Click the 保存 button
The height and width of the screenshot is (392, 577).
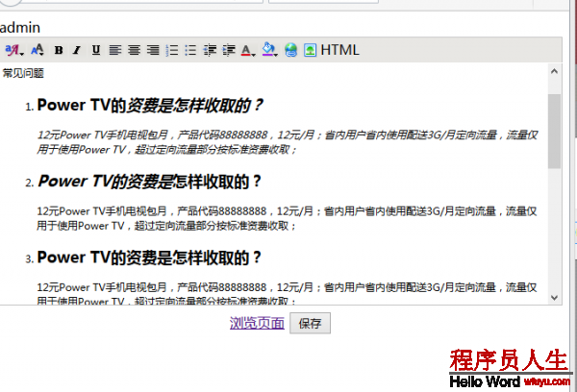coord(310,323)
